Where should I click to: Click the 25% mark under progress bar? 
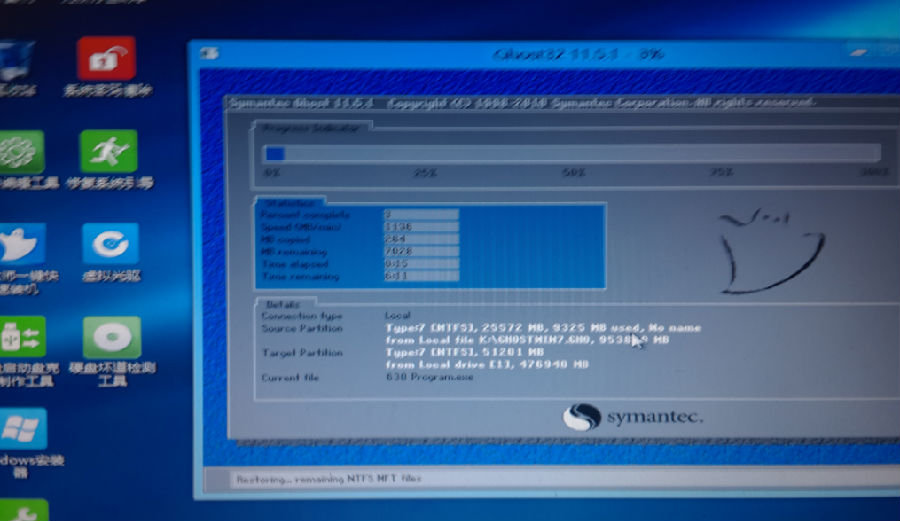pyautogui.click(x=425, y=173)
